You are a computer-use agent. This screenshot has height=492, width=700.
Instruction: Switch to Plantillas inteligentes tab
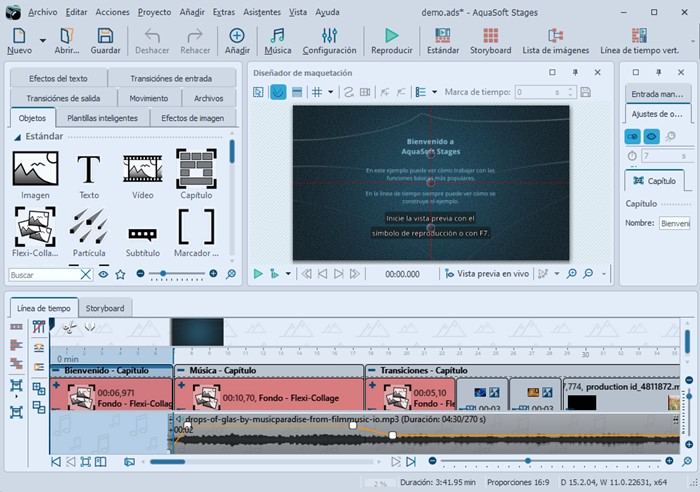[x=102, y=118]
